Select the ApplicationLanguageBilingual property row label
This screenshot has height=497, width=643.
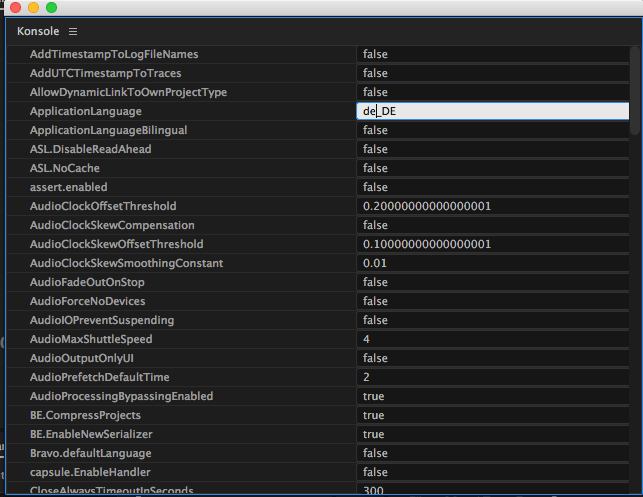(x=108, y=131)
